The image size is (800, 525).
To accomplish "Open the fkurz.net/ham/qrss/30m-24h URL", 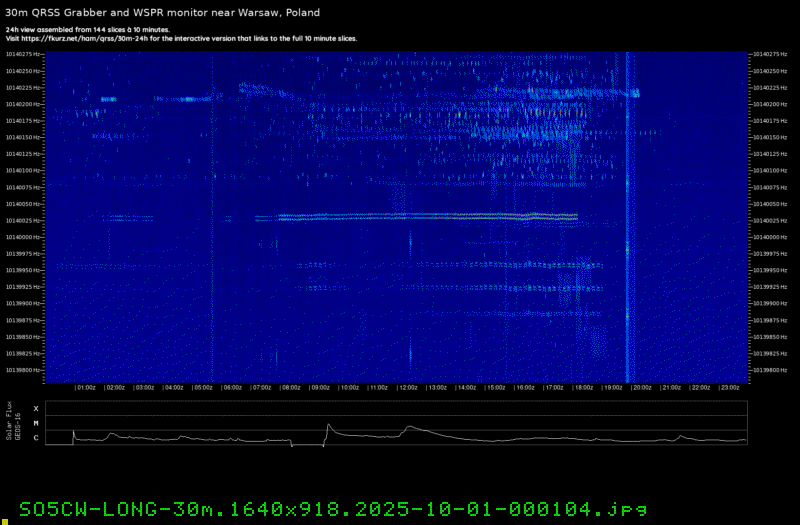I will [x=85, y=39].
